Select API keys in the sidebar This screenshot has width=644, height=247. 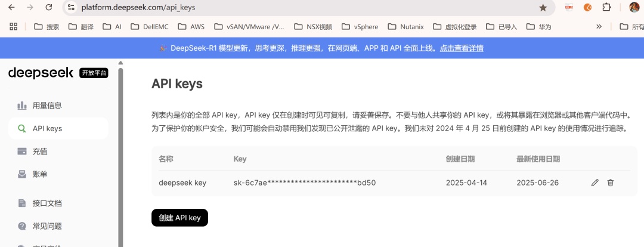coord(58,128)
